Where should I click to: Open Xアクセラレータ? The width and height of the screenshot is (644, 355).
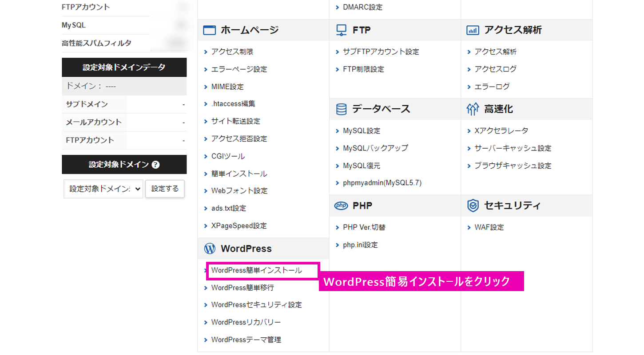pyautogui.click(x=501, y=131)
